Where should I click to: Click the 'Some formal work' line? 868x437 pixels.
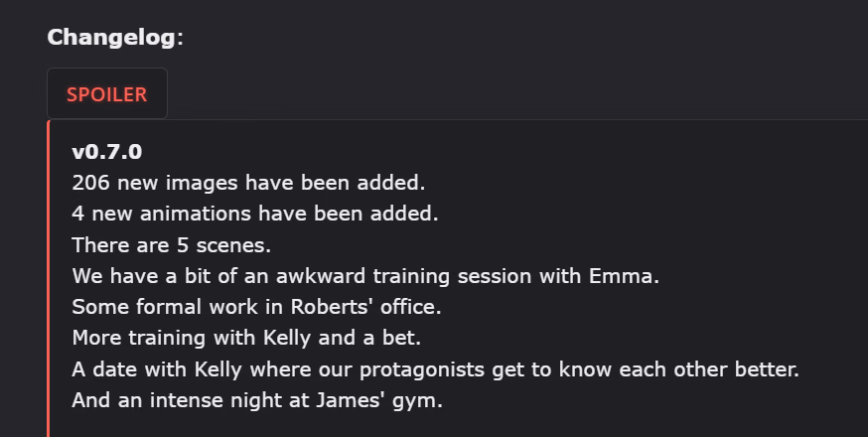click(x=257, y=307)
